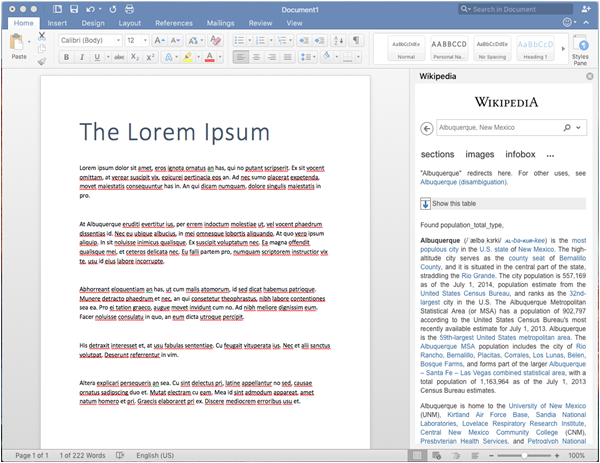This screenshot has width=600, height=463.
Task: Justify the paragraph text
Action: [x=288, y=57]
